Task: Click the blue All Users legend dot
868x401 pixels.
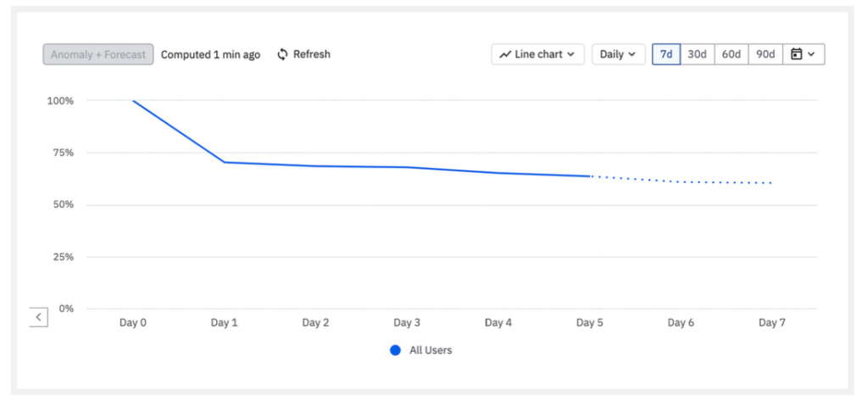Action: pyautogui.click(x=395, y=350)
